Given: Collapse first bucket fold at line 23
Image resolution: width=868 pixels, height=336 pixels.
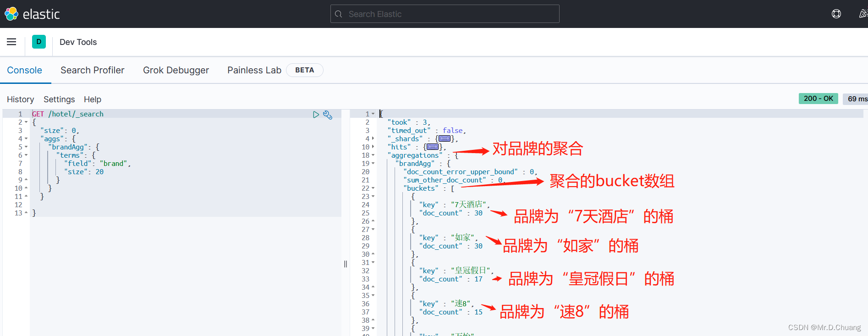Looking at the screenshot, I should click(x=373, y=196).
